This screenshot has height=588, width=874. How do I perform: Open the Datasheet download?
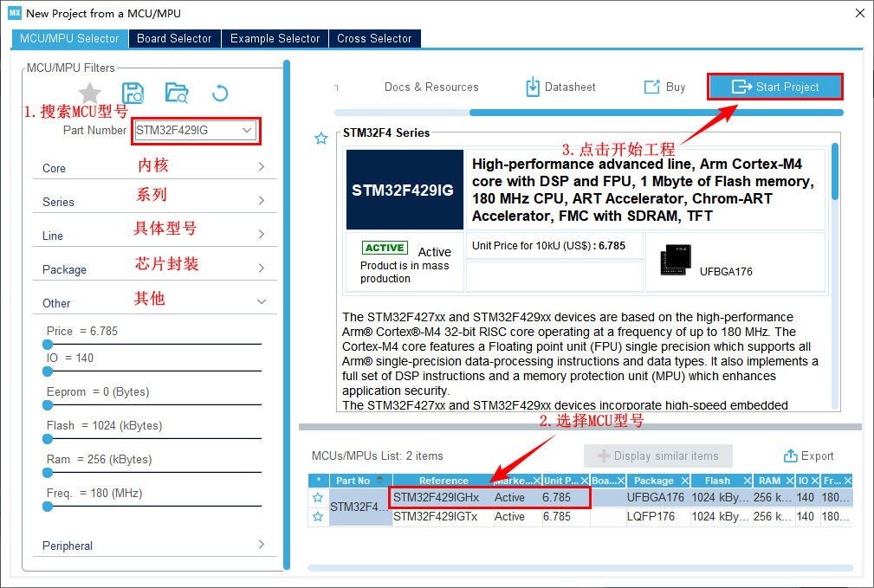(560, 87)
